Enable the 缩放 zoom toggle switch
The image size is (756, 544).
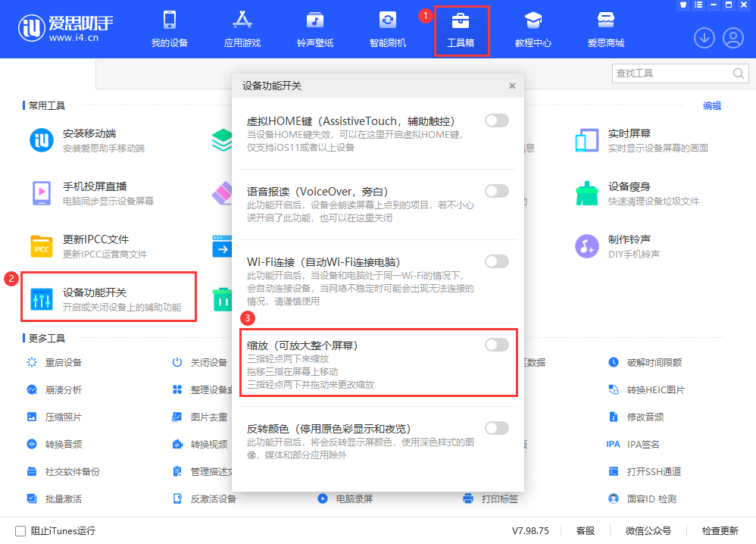click(x=496, y=344)
